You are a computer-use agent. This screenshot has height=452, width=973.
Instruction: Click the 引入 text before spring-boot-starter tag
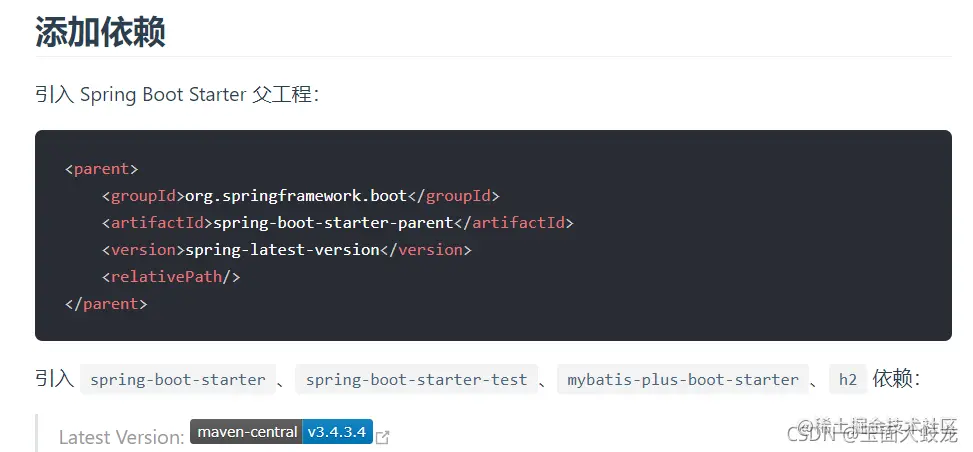click(54, 379)
